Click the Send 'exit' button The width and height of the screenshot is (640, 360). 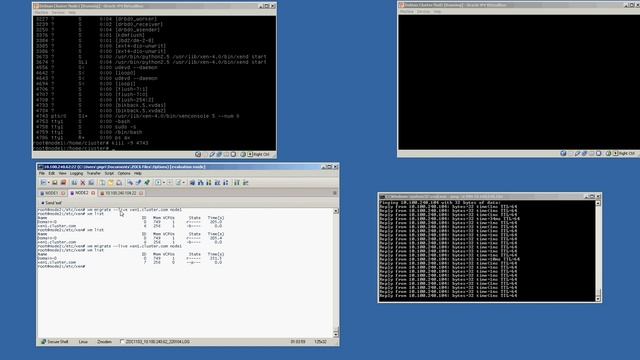pos(51,203)
